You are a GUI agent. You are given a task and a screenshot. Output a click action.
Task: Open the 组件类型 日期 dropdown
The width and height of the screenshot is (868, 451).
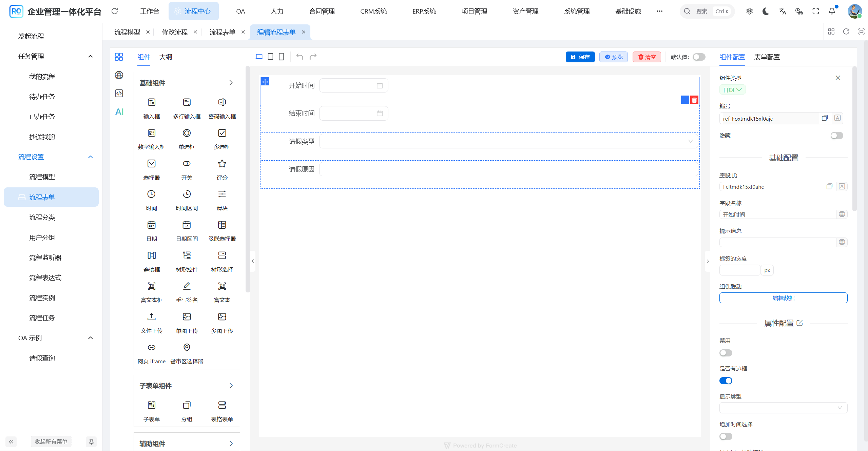point(732,89)
